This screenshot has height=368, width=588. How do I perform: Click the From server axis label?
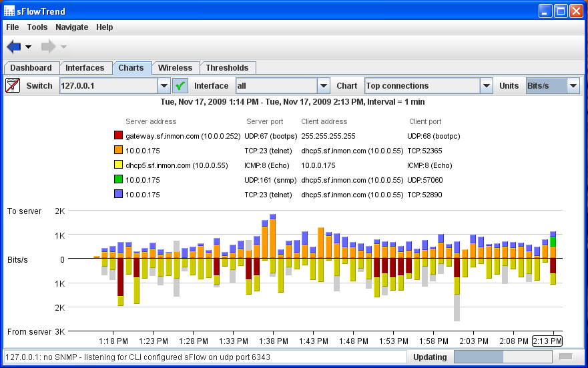click(29, 331)
